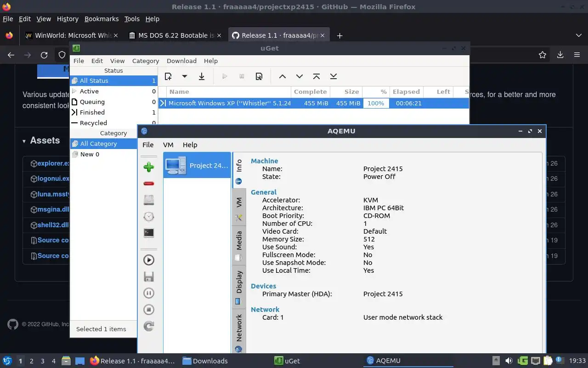588x368 pixels.
Task: Open the Network vertical tab in AQEMU
Action: point(239,332)
